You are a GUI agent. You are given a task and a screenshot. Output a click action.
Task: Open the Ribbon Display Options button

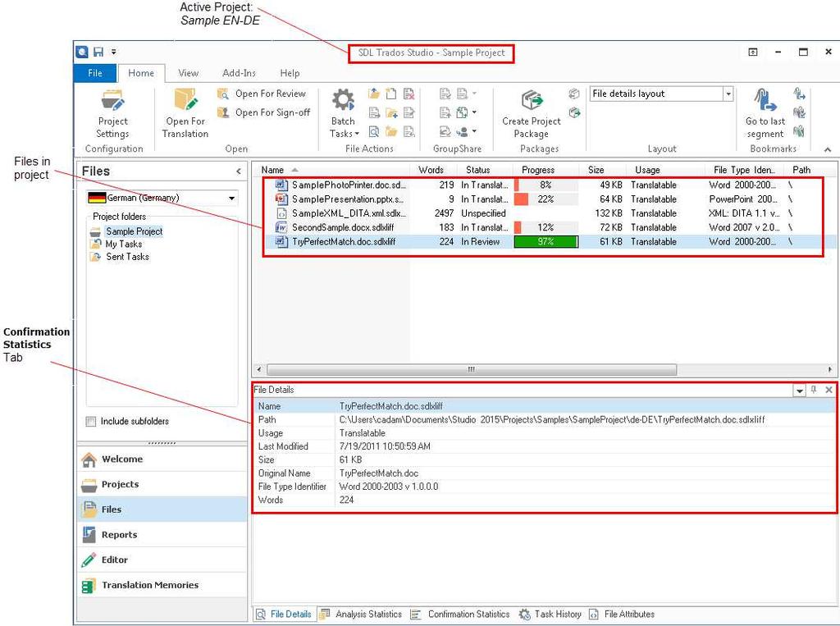click(753, 52)
